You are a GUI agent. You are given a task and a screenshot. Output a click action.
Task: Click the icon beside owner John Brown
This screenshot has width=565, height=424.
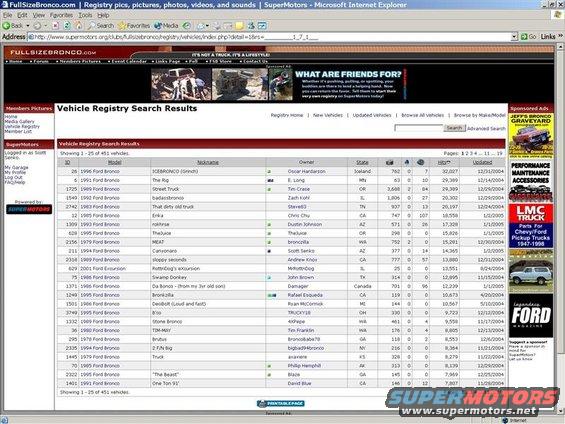point(269,278)
